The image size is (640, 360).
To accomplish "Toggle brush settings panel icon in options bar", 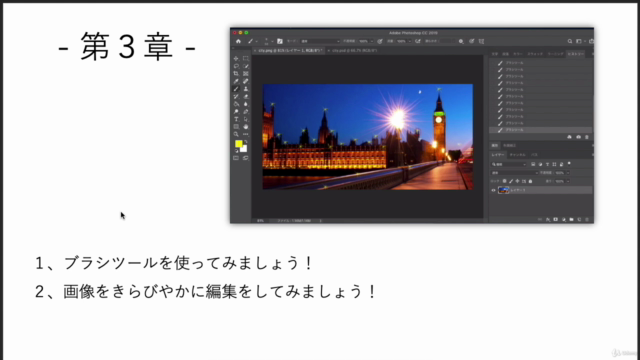I will [x=280, y=41].
